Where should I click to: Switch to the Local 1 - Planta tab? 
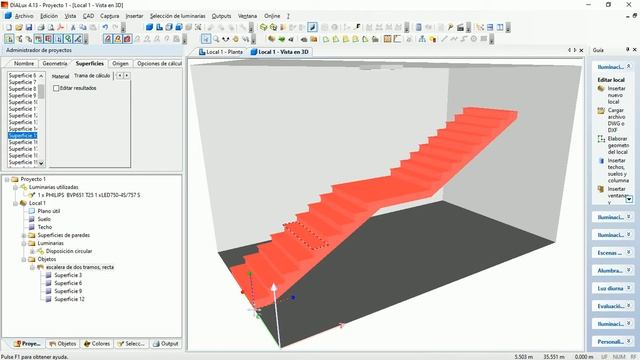click(x=221, y=52)
